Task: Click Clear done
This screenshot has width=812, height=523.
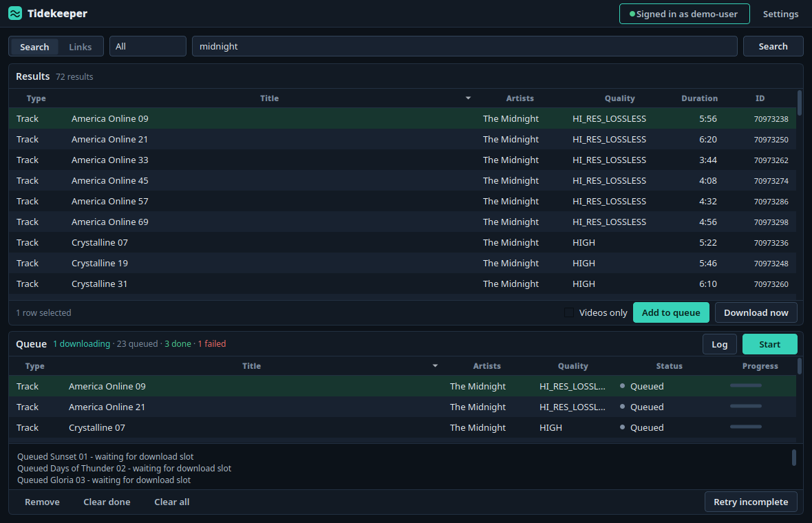Action: point(107,502)
